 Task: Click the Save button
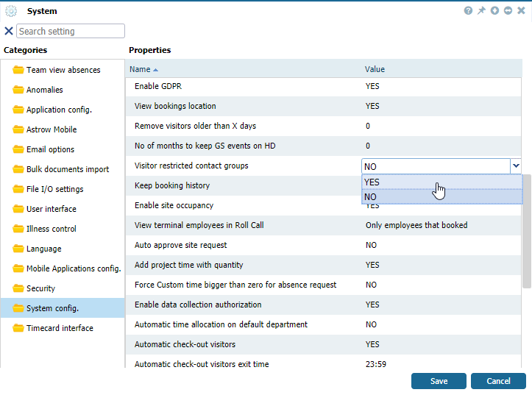(x=439, y=381)
